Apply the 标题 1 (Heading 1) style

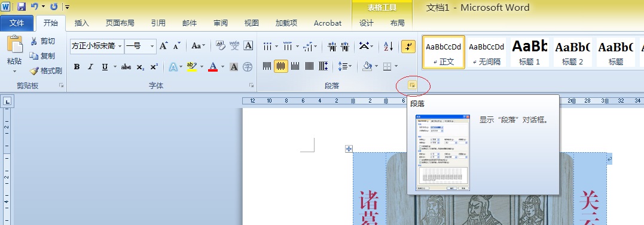529,52
